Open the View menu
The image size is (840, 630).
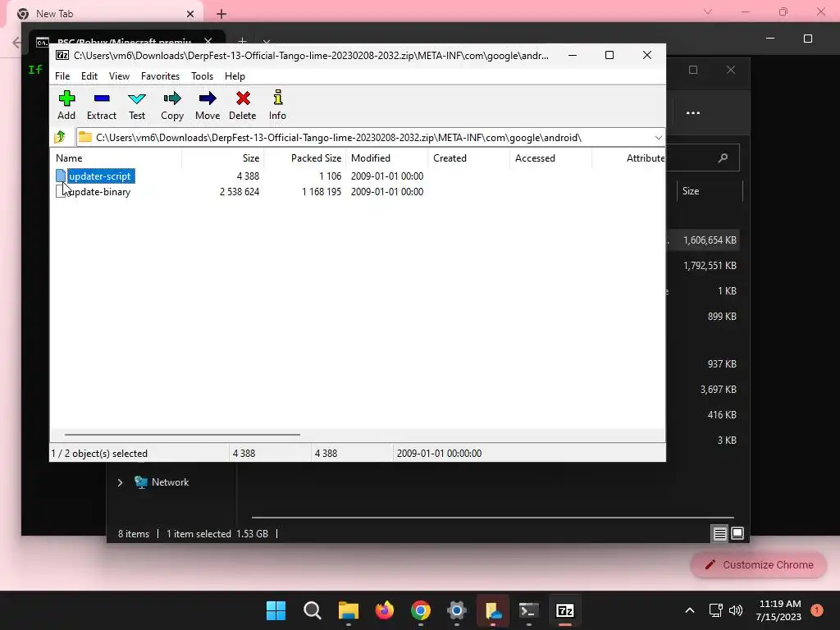[119, 76]
